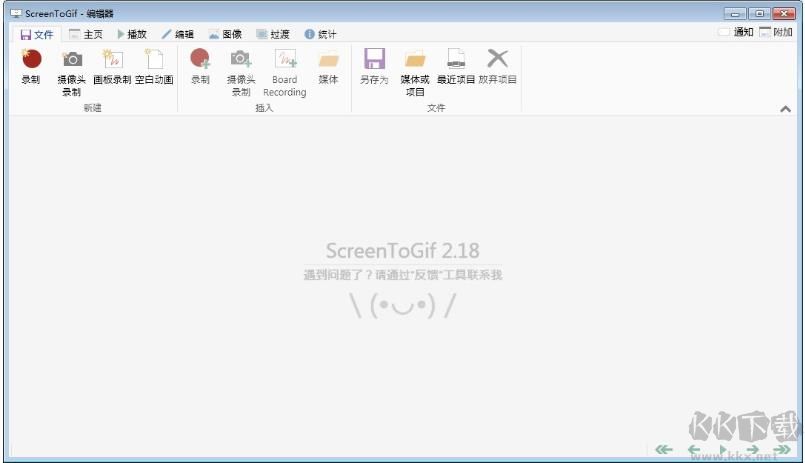The height and width of the screenshot is (463, 805).
Task: Insert Board Recording
Action: pyautogui.click(x=284, y=72)
